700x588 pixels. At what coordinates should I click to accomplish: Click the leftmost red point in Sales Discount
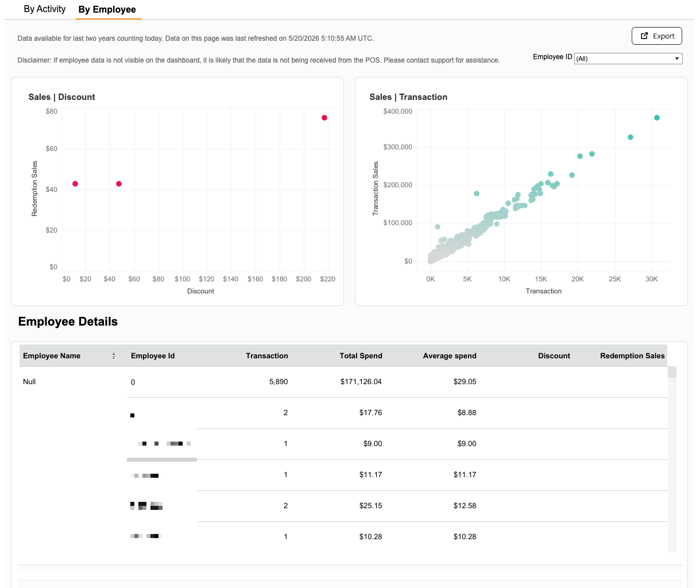click(x=75, y=184)
